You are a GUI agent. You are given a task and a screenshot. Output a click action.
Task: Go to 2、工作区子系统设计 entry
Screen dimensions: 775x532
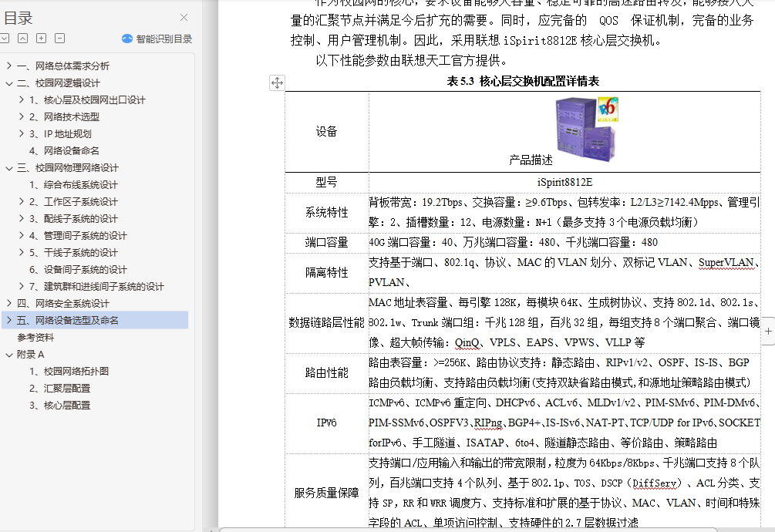74,202
